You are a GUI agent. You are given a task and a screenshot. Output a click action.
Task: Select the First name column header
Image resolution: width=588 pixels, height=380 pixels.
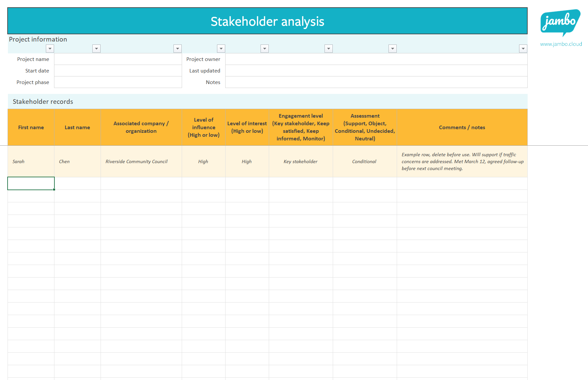[x=31, y=128]
